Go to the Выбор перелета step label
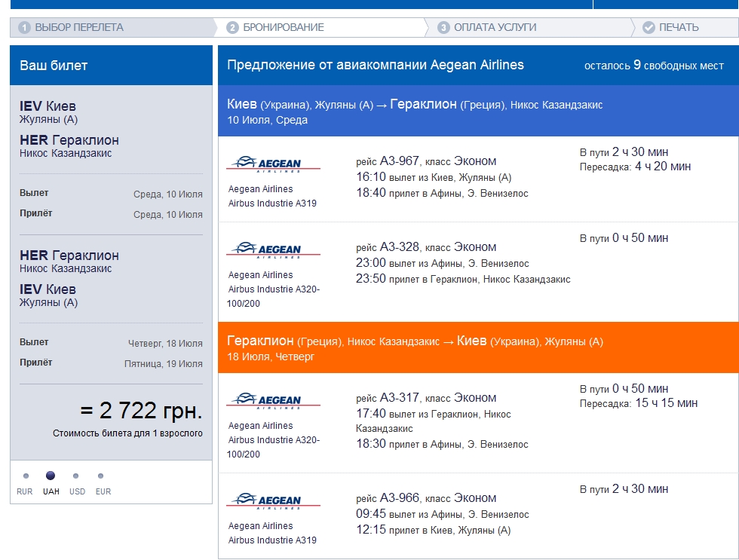739x560 pixels. [79, 28]
